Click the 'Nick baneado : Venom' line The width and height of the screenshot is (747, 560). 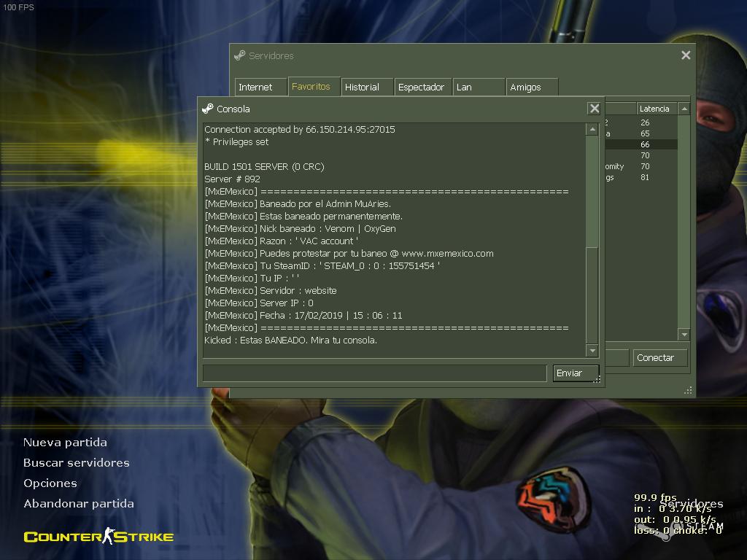pos(300,228)
